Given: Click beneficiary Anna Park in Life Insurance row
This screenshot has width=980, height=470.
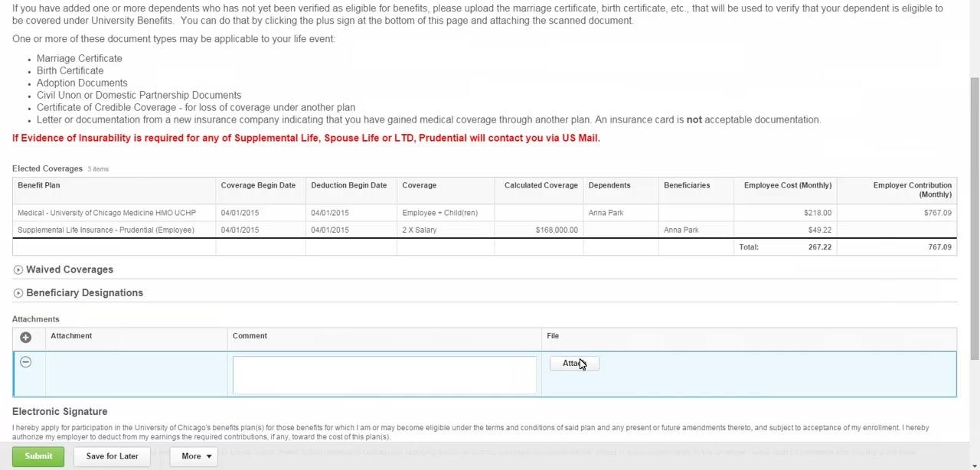Looking at the screenshot, I should point(681,230).
